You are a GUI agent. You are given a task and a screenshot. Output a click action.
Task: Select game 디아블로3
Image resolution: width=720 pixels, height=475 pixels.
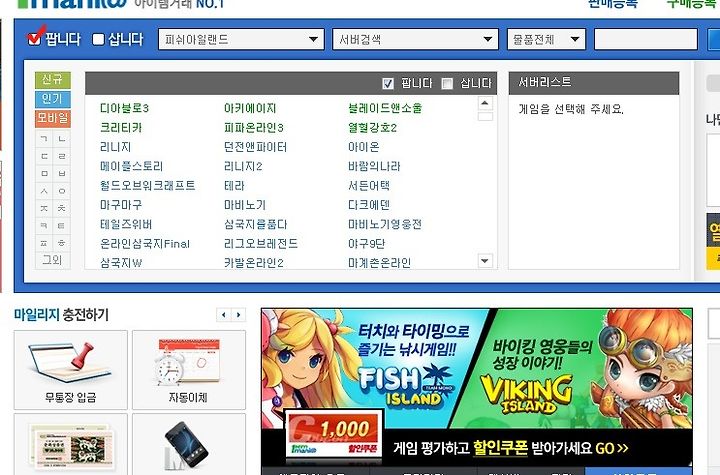click(x=124, y=108)
